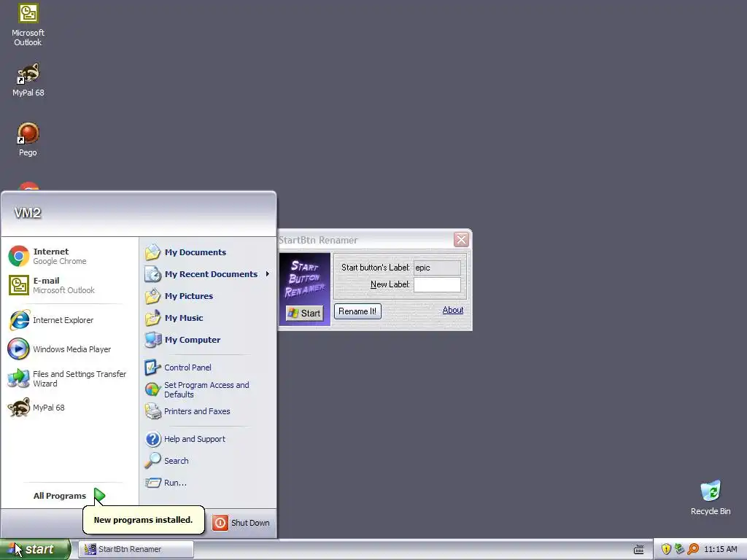Open Help and Support
747x560 pixels.
[207, 439]
